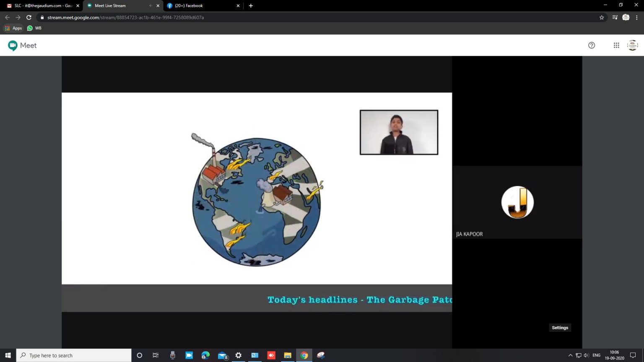Click the Settings button on stream
644x362 pixels.
tap(560, 328)
